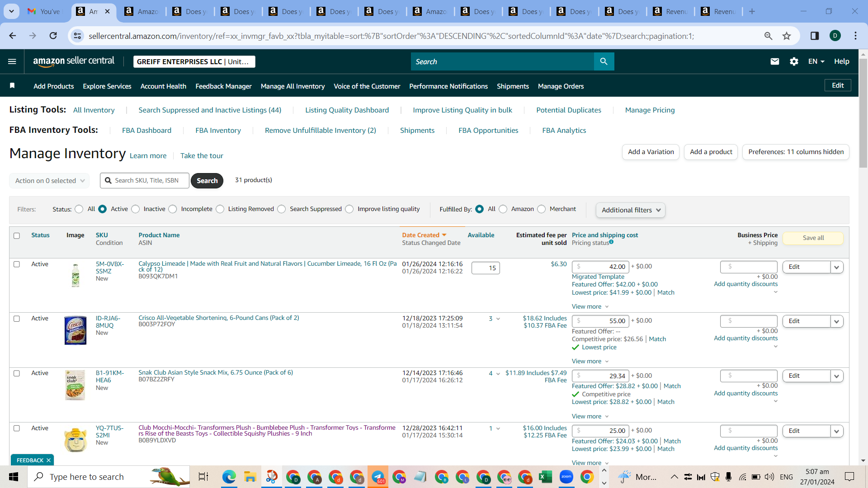Select the Incomplete status radio button
Viewport: 868px width, 488px height.
click(173, 209)
